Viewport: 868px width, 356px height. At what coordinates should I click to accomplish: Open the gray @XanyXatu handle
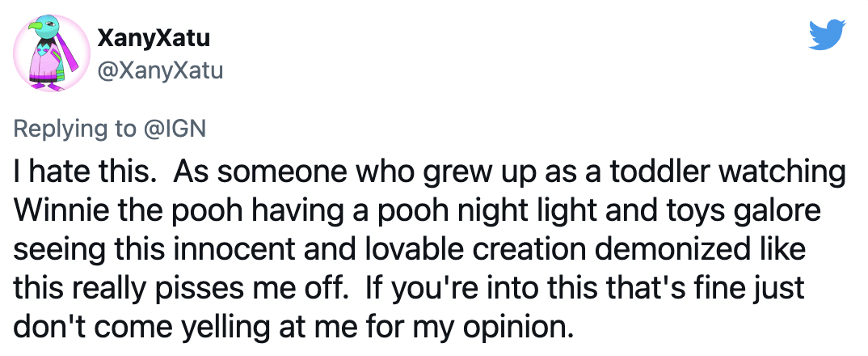[160, 70]
